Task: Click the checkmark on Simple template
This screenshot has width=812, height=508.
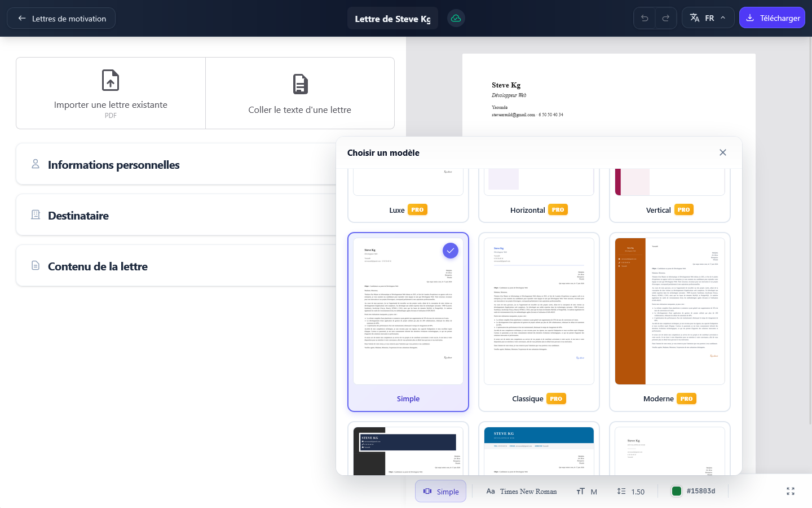Action: coord(451,251)
